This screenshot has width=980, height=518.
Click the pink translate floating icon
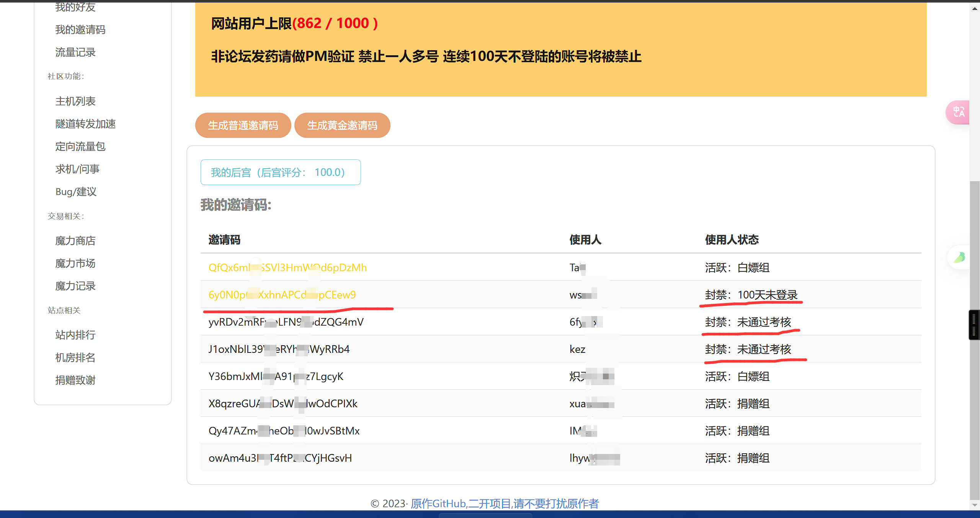(x=958, y=112)
